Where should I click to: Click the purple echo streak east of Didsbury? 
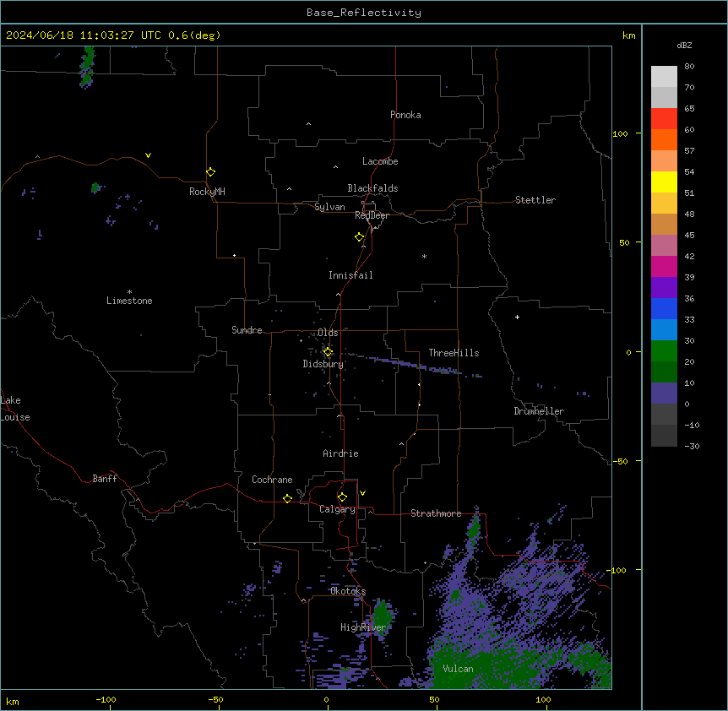(413, 366)
